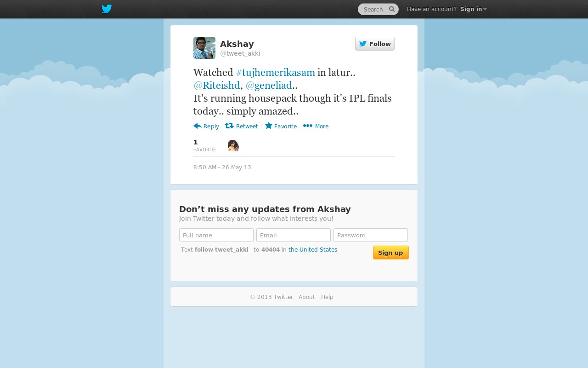Click the search magnifier icon
The height and width of the screenshot is (368, 588).
(x=392, y=9)
